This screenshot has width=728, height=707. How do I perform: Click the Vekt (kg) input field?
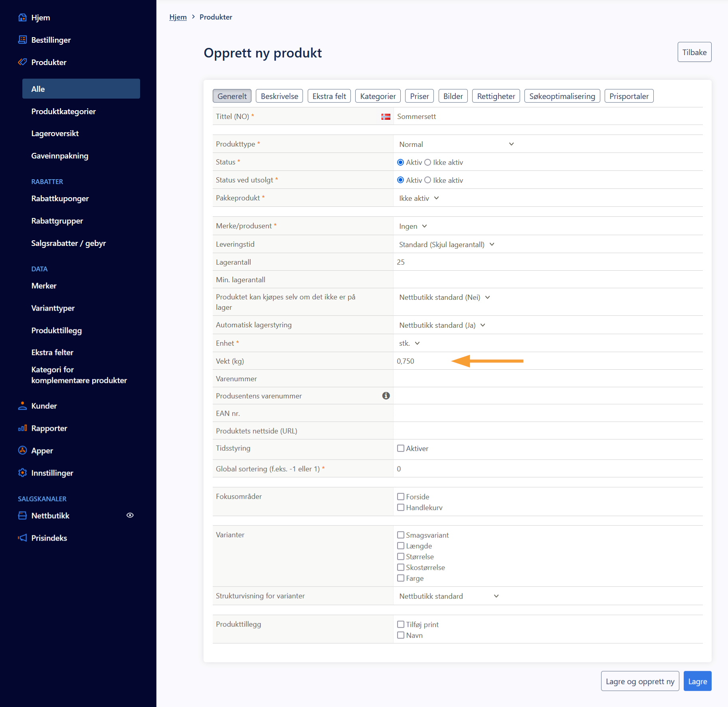coord(548,361)
